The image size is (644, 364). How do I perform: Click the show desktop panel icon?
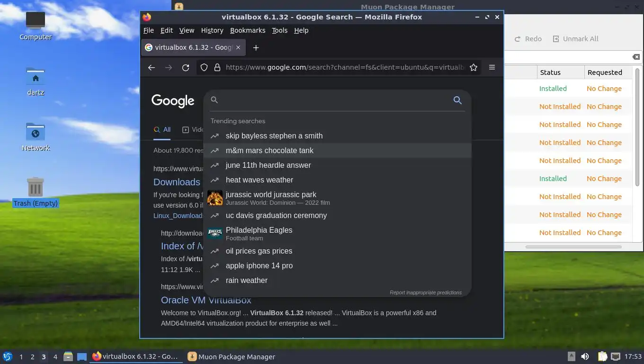click(82, 356)
